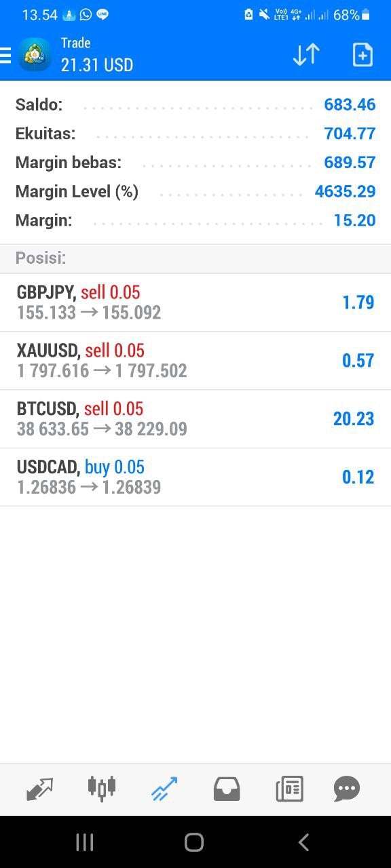Tap the Saldo balance value 683.46
The width and height of the screenshot is (391, 868).
350,104
